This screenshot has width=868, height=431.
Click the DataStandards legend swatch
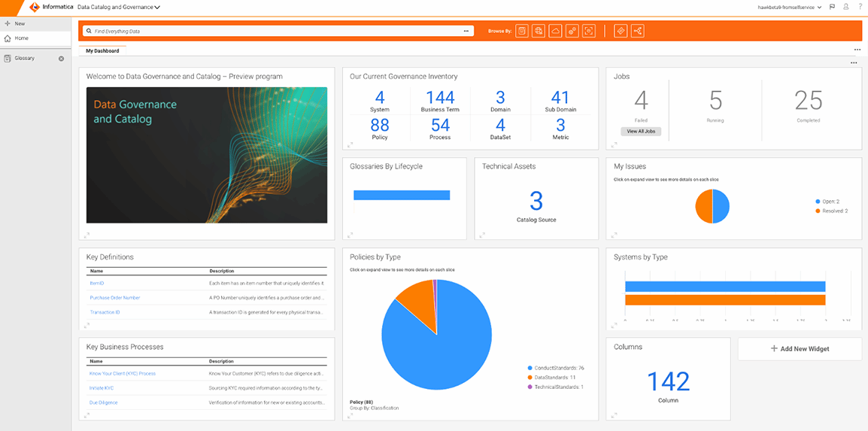pyautogui.click(x=530, y=378)
